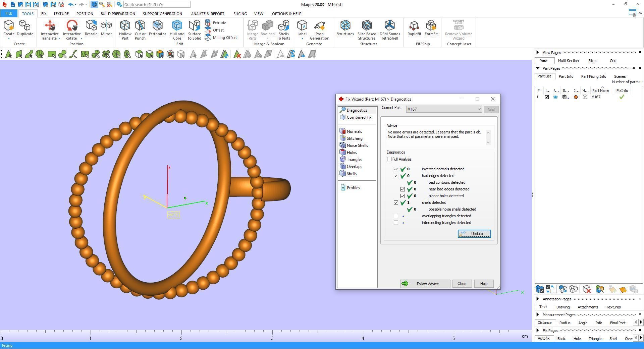
Task: Open Profiles in Fix Wizard
Action: pyautogui.click(x=350, y=188)
